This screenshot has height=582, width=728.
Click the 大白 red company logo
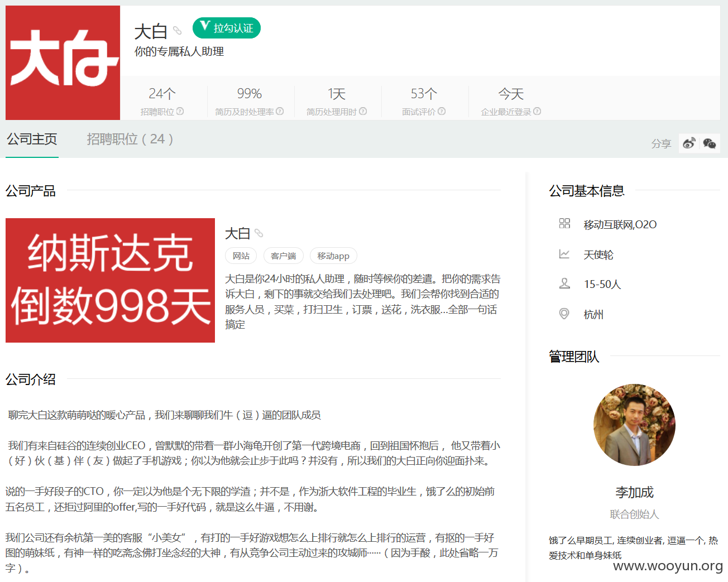(63, 62)
